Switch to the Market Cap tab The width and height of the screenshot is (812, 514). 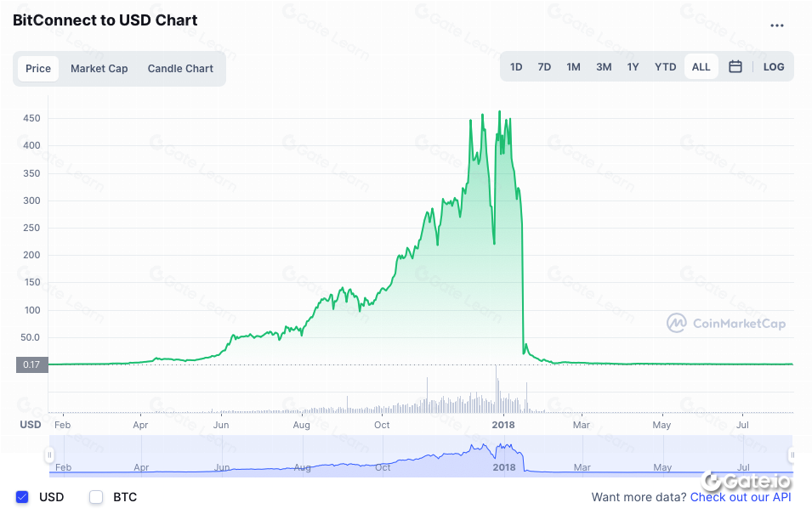(99, 69)
